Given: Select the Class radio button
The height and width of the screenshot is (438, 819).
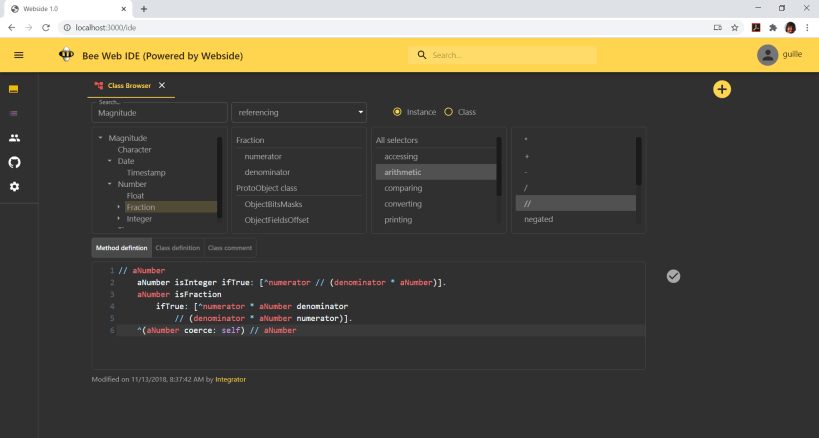Looking at the screenshot, I should coord(448,112).
